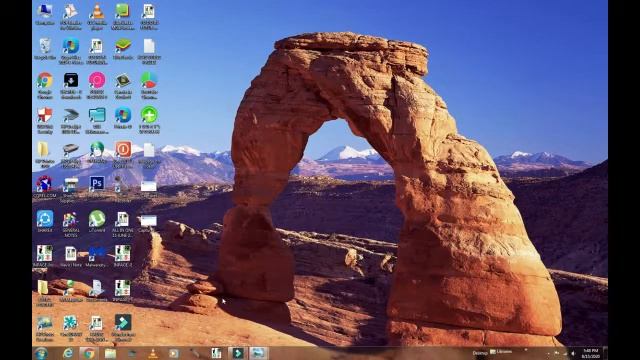The width and height of the screenshot is (640, 360).
Task: Open the yellow folder in the fifth row
Action: click(44, 156)
